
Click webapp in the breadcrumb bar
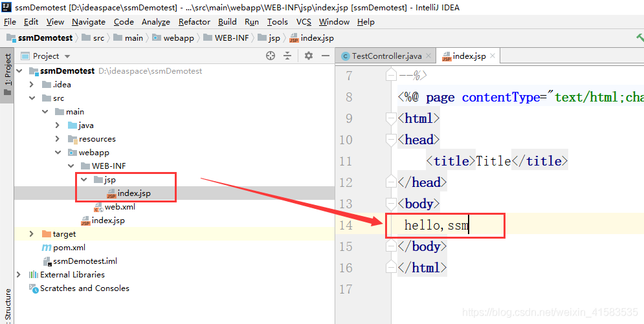point(178,38)
